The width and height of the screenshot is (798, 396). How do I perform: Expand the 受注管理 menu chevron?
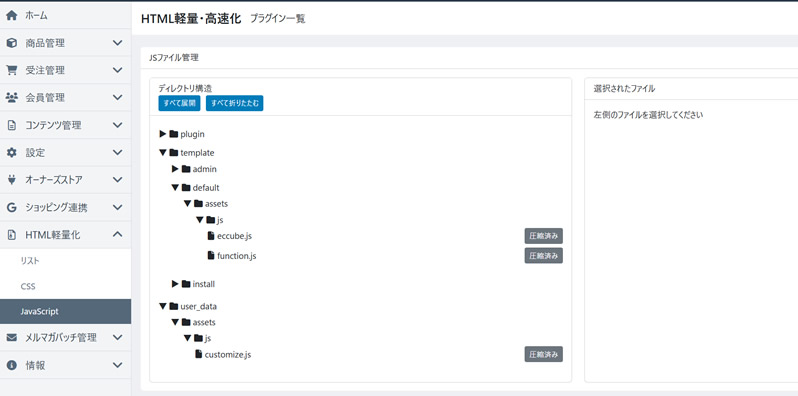pos(118,70)
